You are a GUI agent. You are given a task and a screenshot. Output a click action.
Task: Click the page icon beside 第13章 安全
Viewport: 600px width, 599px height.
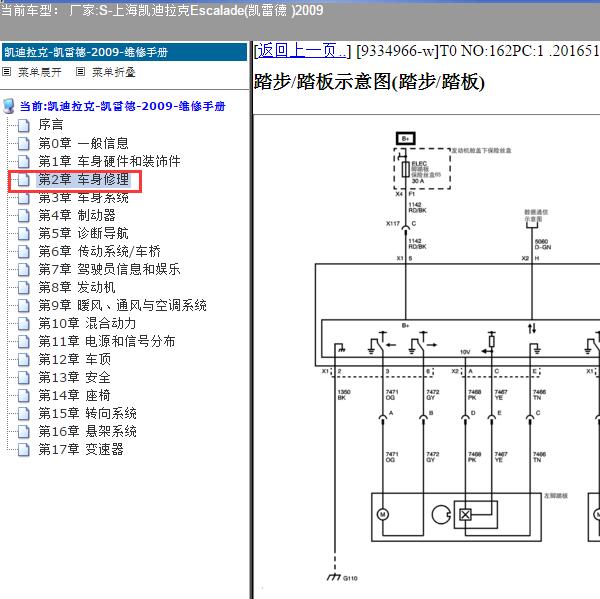[24, 378]
